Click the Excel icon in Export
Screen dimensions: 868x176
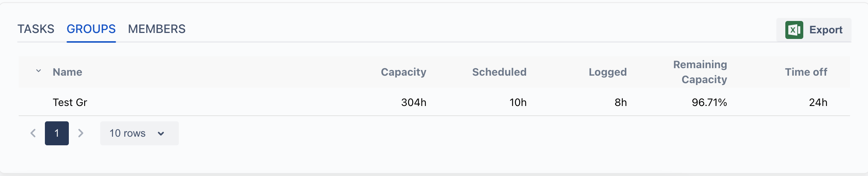(x=794, y=30)
